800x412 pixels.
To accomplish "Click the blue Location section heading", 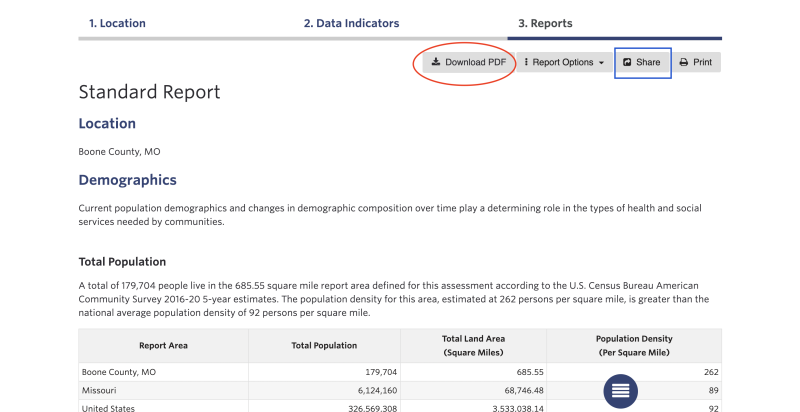I will 107,124.
